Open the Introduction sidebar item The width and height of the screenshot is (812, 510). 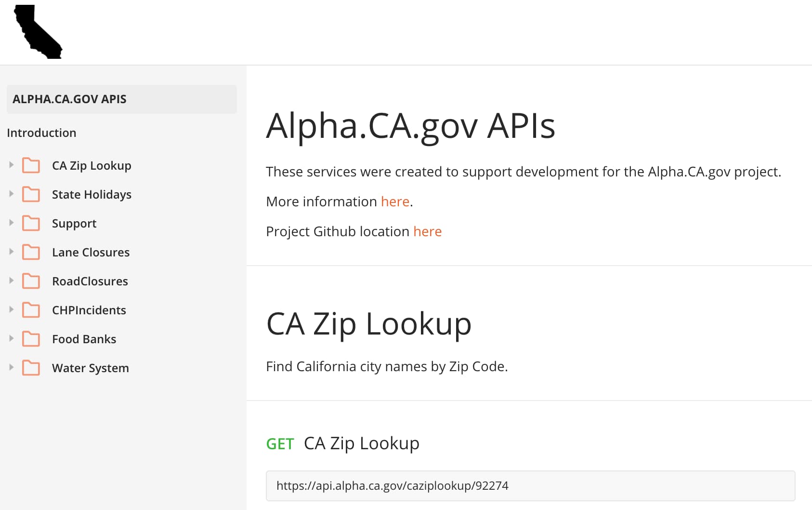(41, 133)
